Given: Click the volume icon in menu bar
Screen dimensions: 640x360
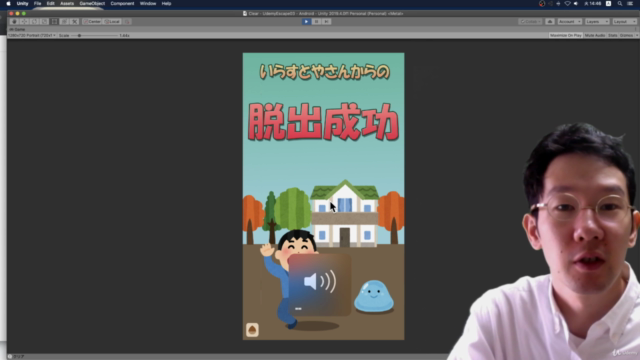Looking at the screenshot, I should tap(576, 4).
